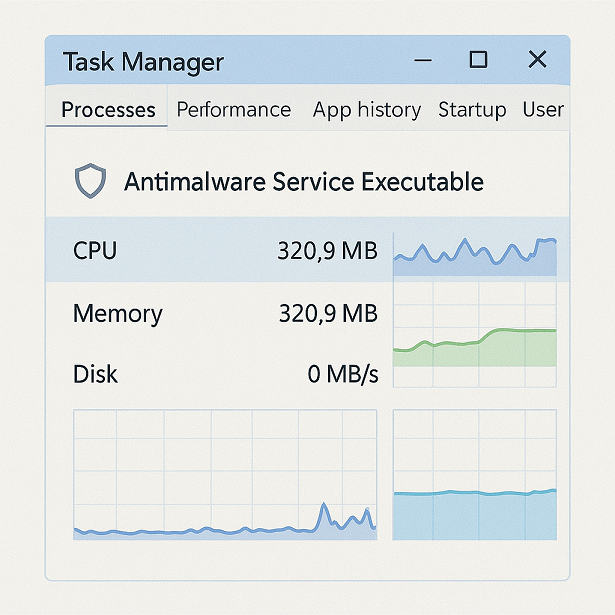Select the Disk row label
Viewport: 615px width, 615px height.
click(x=95, y=374)
